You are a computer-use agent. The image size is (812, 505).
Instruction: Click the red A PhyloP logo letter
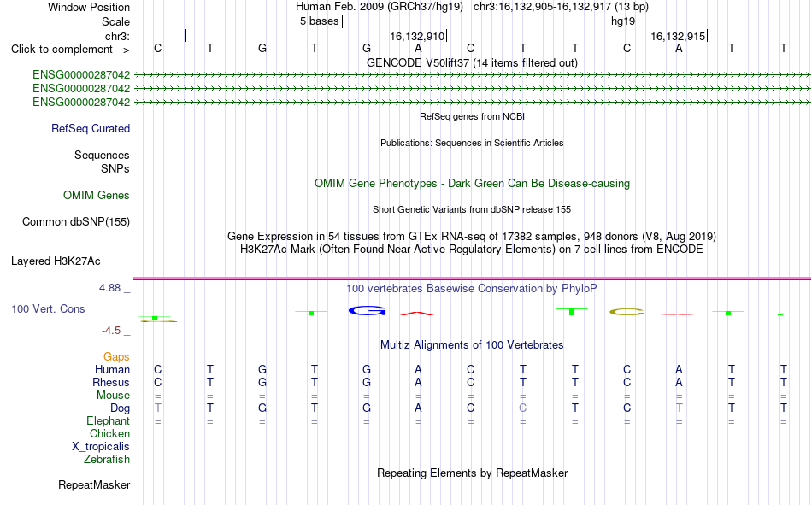[x=417, y=314]
